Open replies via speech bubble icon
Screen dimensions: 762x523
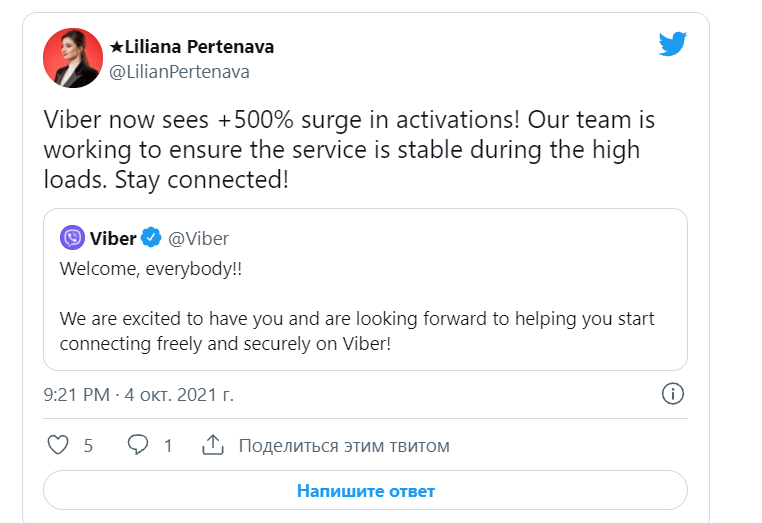[139, 445]
